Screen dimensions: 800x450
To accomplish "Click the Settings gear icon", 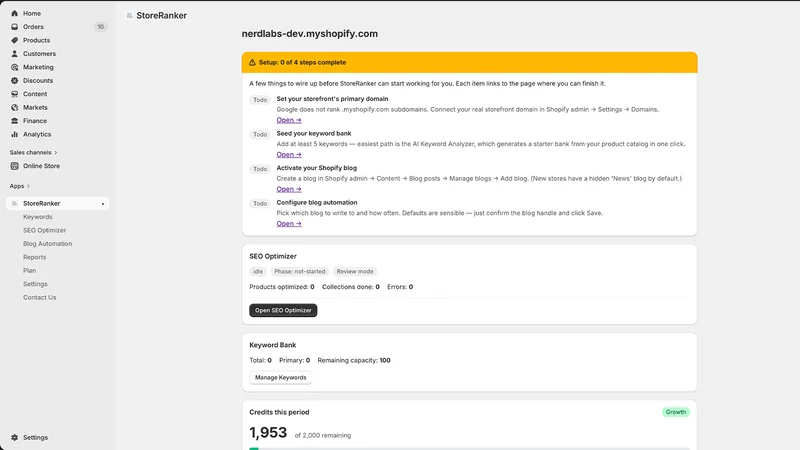I will tap(14, 437).
